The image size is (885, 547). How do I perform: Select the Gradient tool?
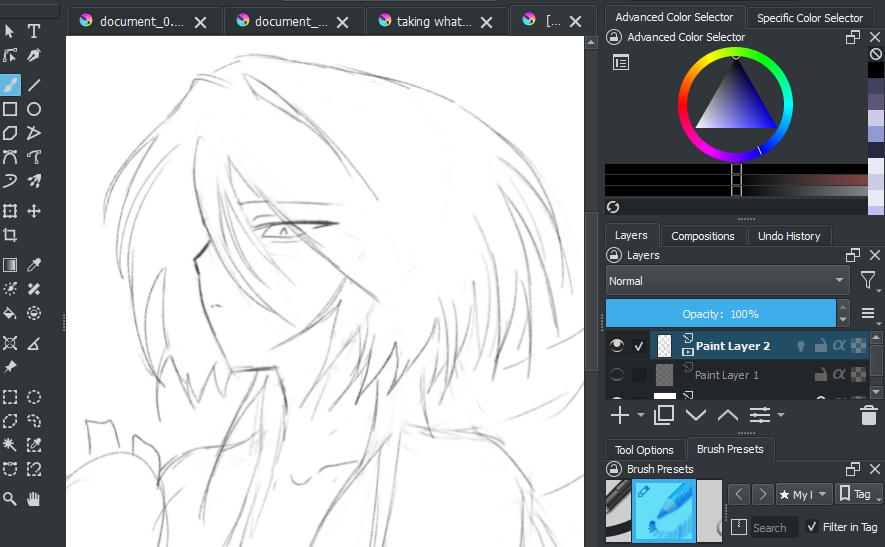point(10,265)
